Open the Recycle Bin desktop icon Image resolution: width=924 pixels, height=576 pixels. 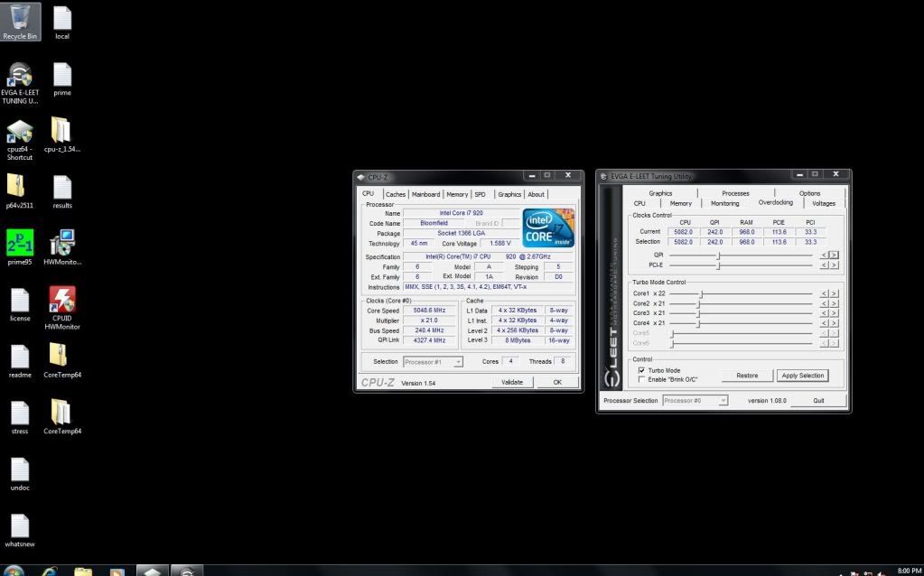20,21
